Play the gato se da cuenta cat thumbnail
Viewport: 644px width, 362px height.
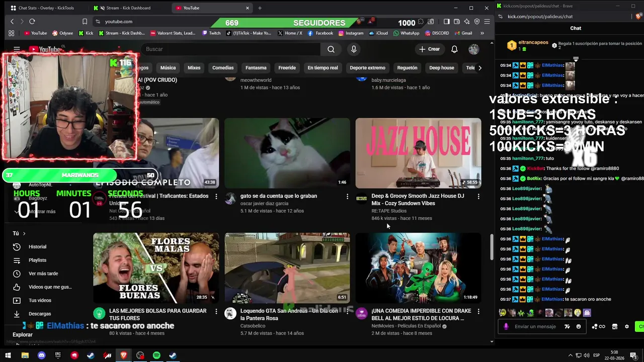(287, 153)
